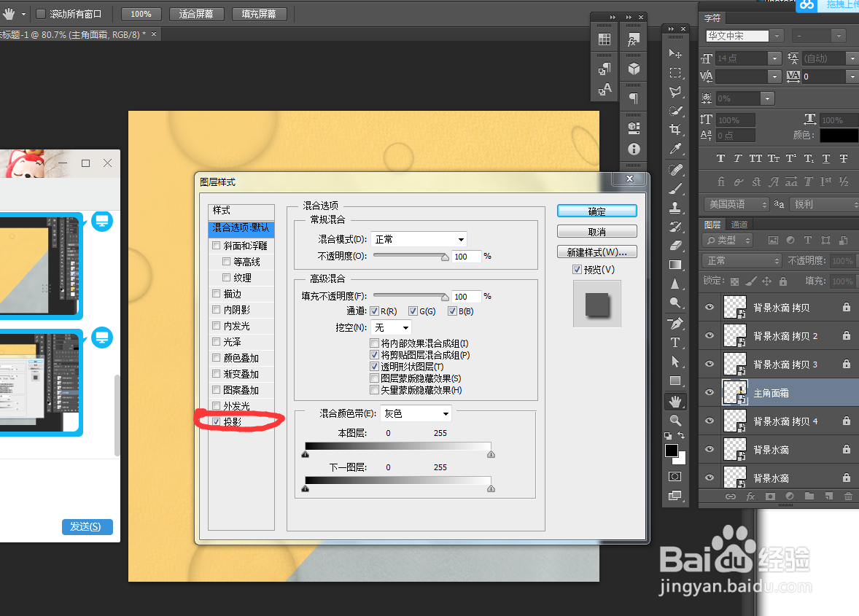This screenshot has height=616, width=859.
Task: Click the 不透明度 opacity slider handle
Action: tap(445, 257)
